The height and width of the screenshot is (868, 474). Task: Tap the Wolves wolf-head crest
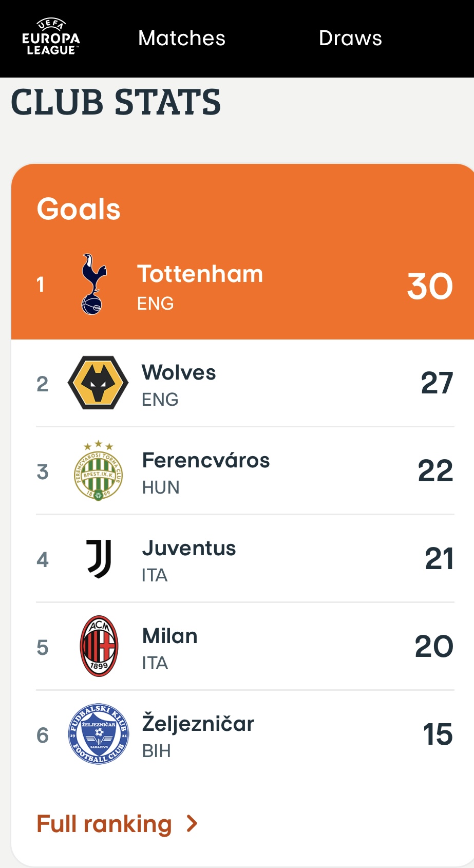tap(98, 383)
